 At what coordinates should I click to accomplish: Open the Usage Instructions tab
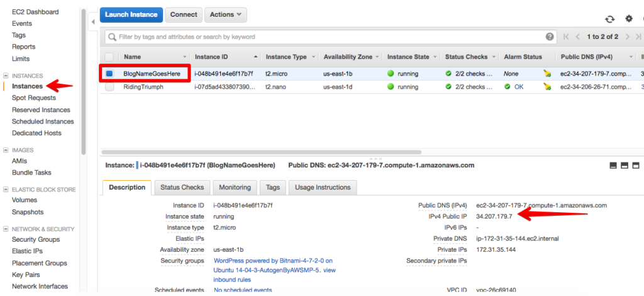[x=323, y=188]
